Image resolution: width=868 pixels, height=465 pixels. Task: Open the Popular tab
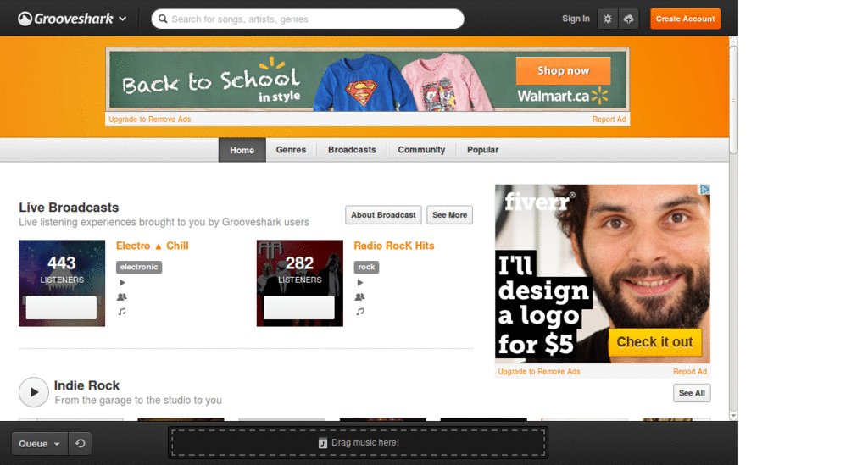point(482,150)
